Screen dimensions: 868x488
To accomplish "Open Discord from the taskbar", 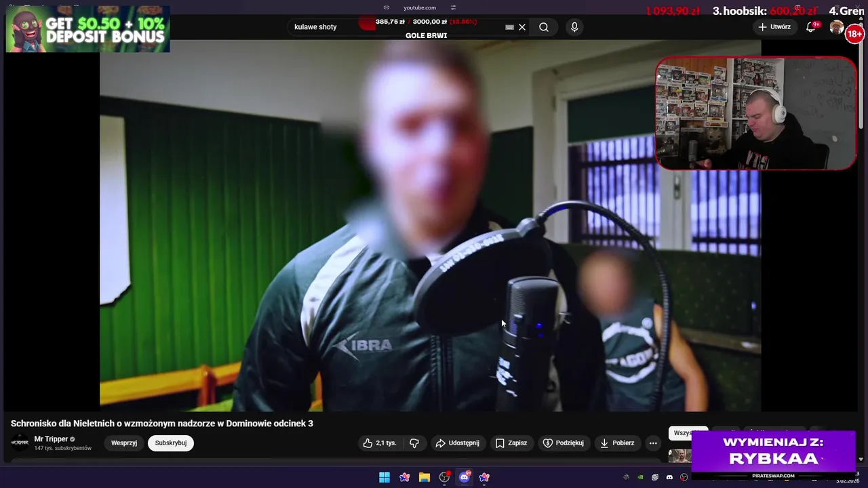I will (x=465, y=477).
